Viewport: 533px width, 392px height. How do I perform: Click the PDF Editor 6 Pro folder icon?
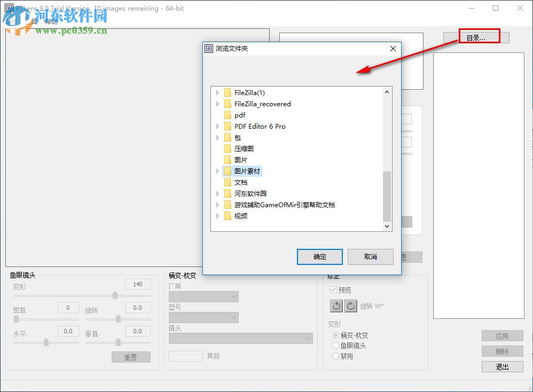click(228, 126)
